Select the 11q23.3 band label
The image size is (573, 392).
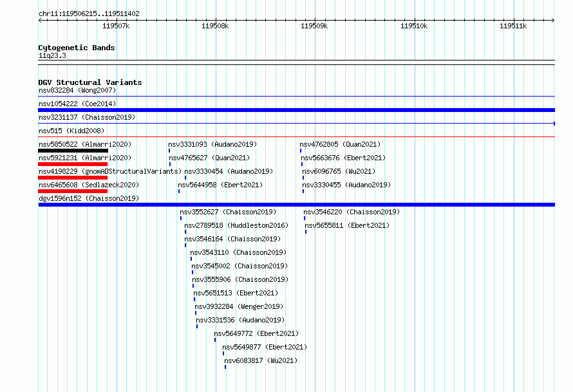click(x=52, y=55)
